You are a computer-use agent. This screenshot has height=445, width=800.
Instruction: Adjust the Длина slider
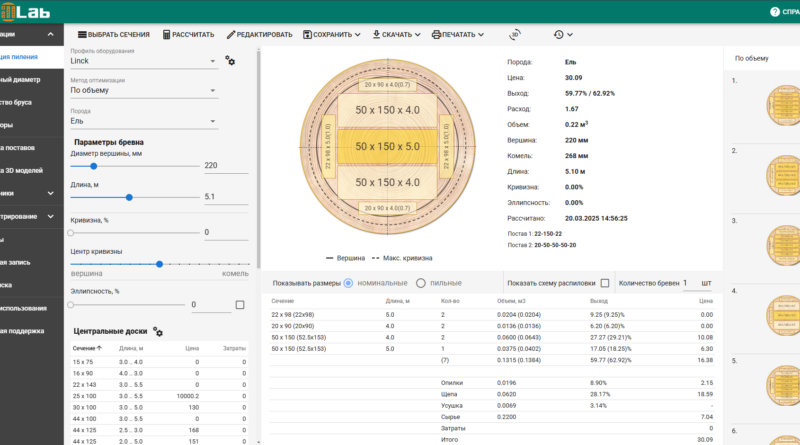(x=129, y=197)
